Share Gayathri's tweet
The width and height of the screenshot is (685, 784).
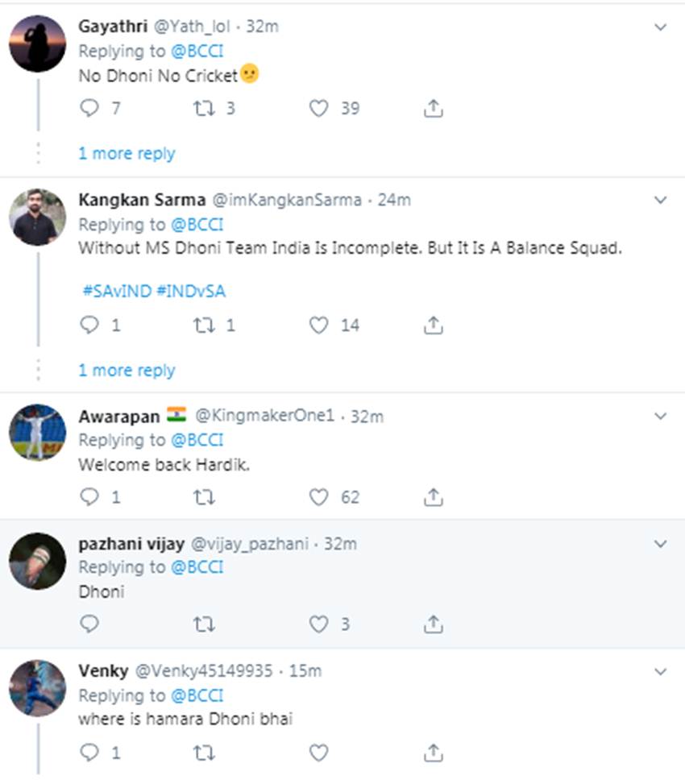(434, 108)
